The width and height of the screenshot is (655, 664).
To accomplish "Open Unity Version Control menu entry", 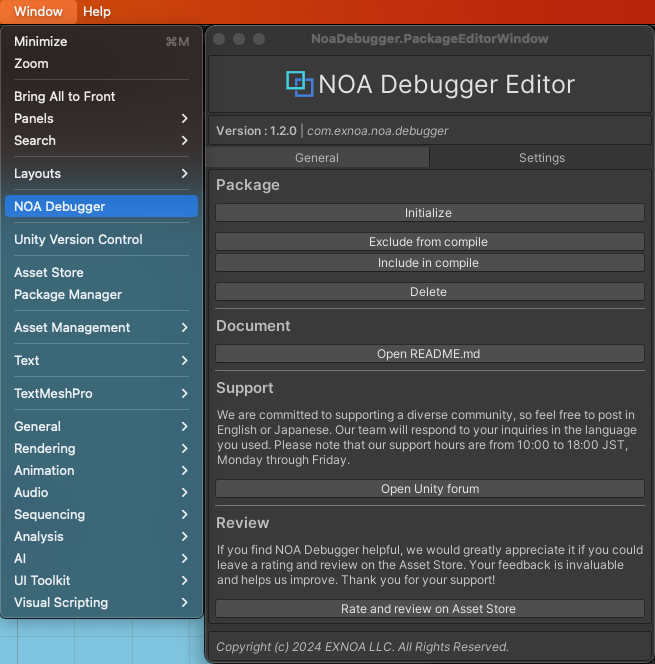I will click(101, 240).
